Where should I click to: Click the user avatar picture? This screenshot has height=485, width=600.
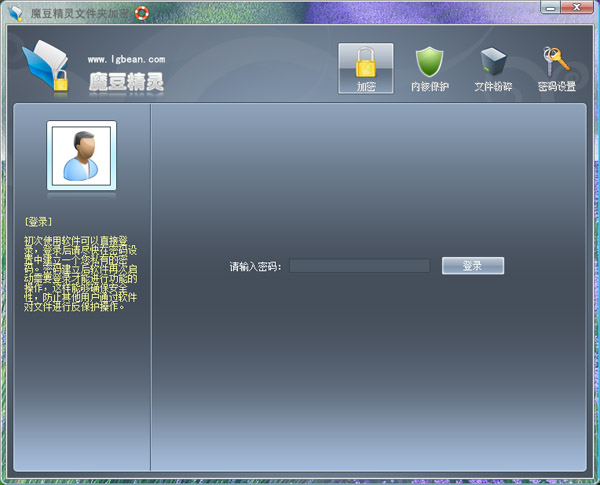pos(82,155)
